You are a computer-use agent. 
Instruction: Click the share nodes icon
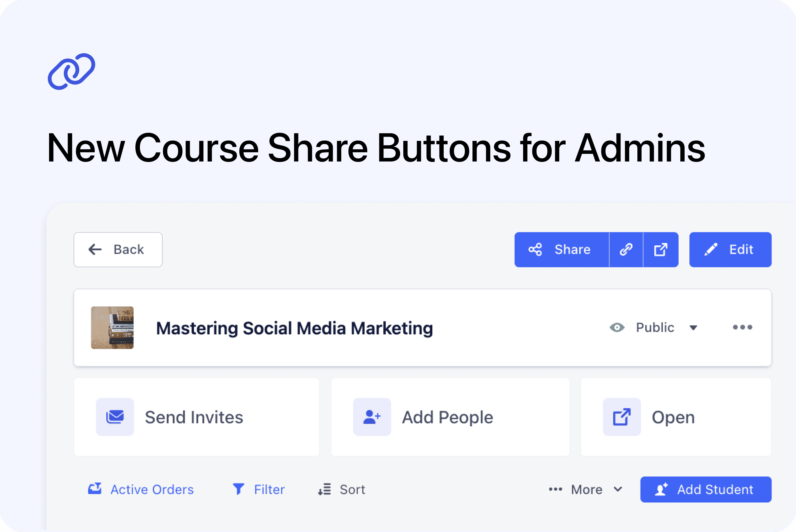(x=535, y=250)
